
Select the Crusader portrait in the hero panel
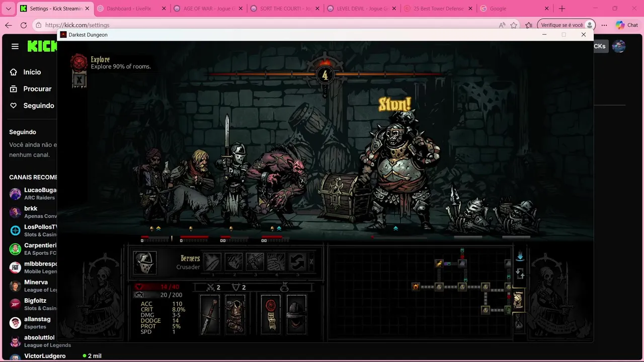click(145, 262)
